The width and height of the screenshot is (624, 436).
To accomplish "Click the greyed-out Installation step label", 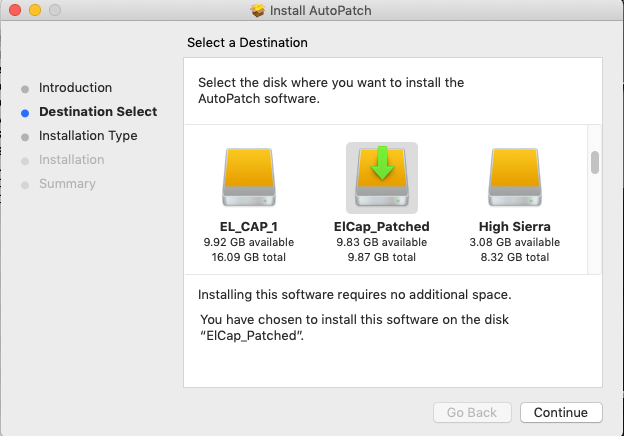I will point(71,160).
